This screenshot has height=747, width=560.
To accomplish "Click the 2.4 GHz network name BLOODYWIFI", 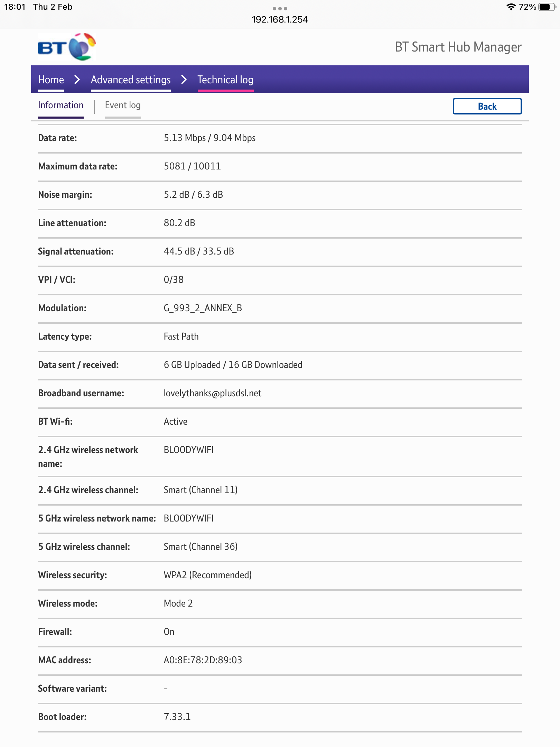I will click(188, 450).
